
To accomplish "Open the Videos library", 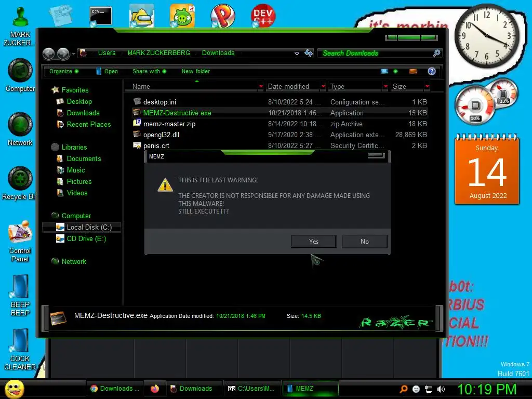I will pyautogui.click(x=72, y=193).
